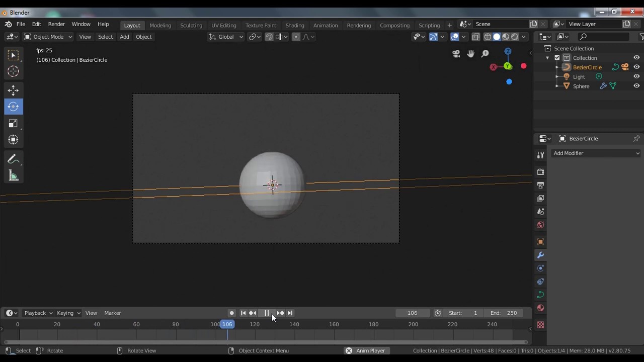Open the Texture properties checker tab
644x362 pixels.
(x=540, y=325)
